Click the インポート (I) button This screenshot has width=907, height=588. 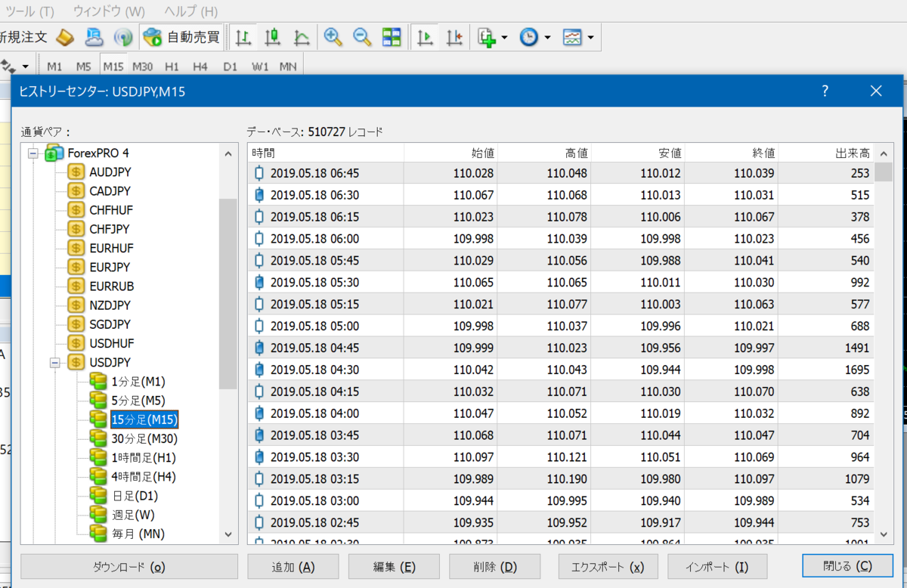pyautogui.click(x=717, y=567)
